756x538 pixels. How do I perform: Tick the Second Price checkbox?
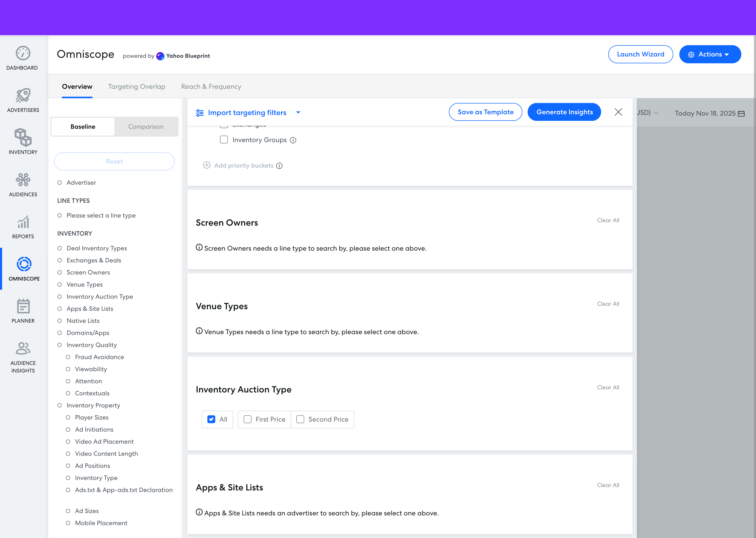300,419
